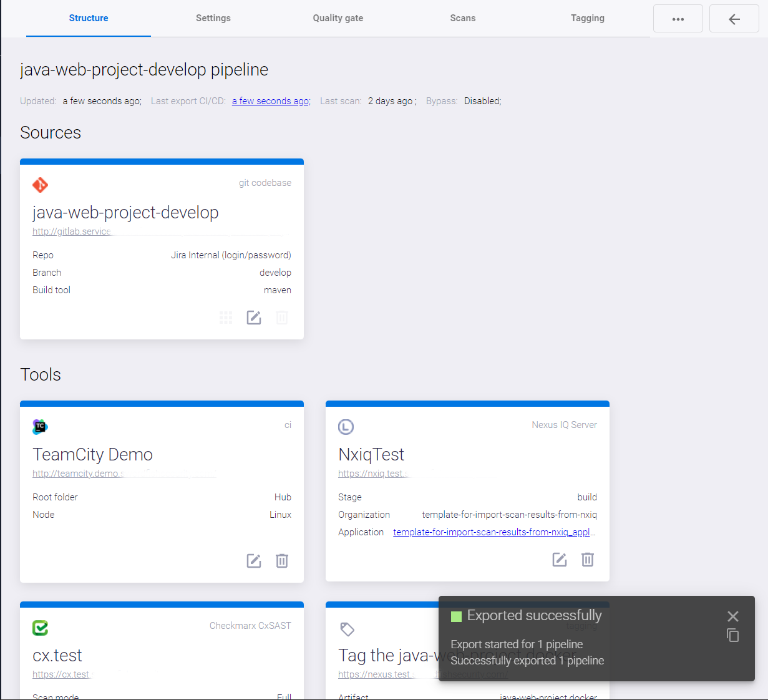Click the git logo on java-web-project-develop card
Image resolution: width=768 pixels, height=700 pixels.
tap(41, 185)
